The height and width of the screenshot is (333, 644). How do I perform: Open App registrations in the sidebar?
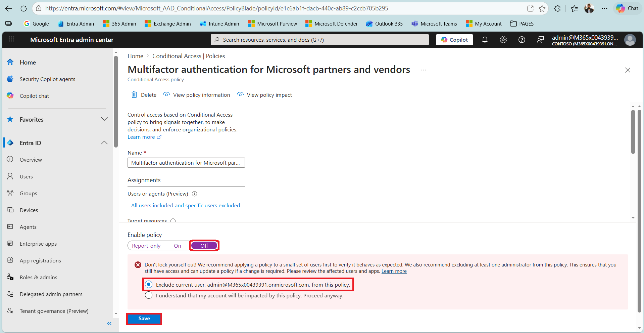40,261
